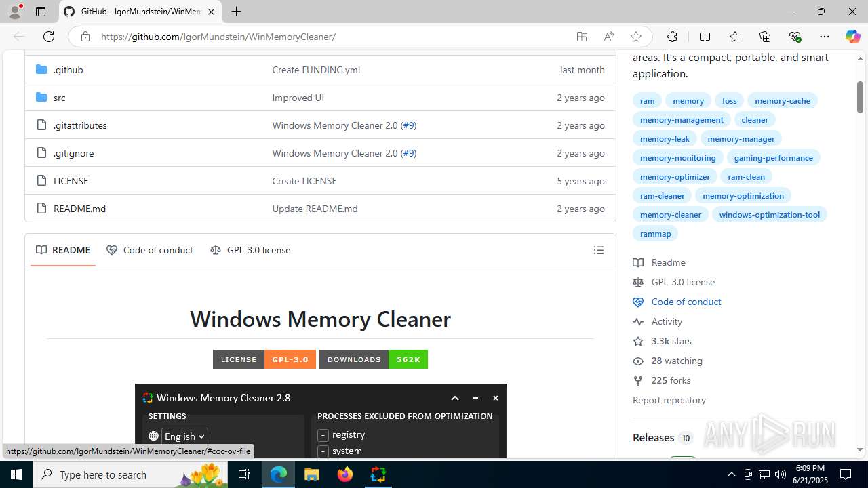Click the taskbar search box
This screenshot has width=868, height=488.
131,474
